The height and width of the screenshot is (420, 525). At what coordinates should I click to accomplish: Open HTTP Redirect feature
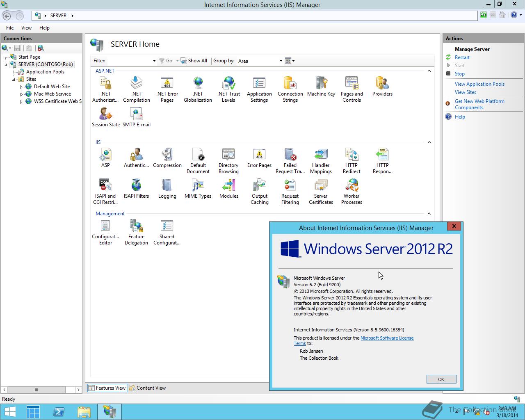pos(352,161)
